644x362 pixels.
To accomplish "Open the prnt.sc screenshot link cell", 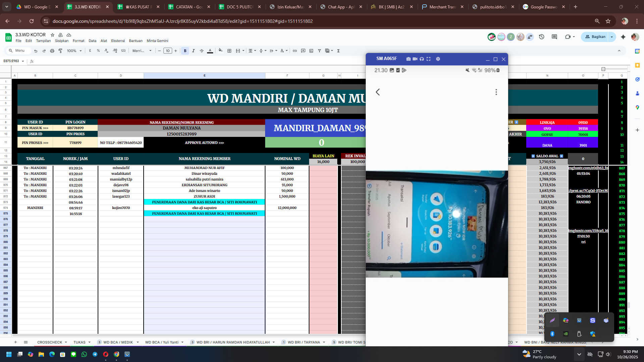I will click(x=588, y=191).
